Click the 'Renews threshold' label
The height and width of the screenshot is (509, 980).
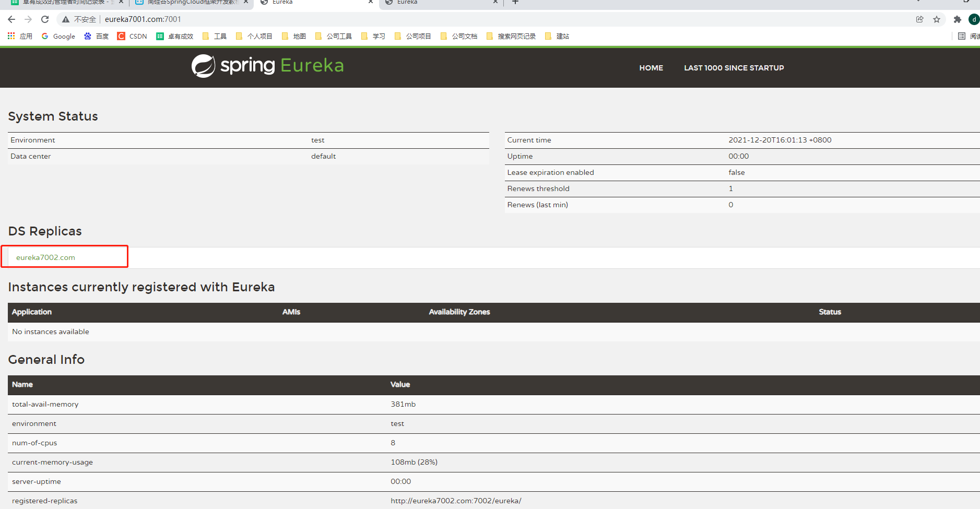pyautogui.click(x=538, y=188)
